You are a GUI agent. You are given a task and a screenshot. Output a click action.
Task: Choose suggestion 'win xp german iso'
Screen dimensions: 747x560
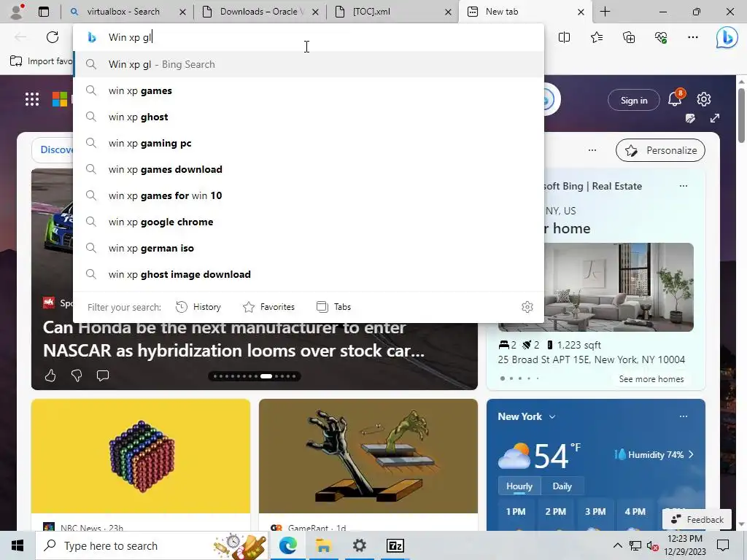point(309,248)
